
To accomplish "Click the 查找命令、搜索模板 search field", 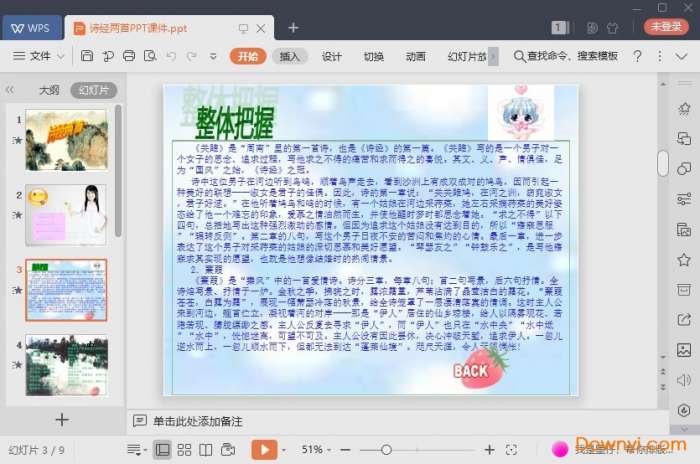I will pyautogui.click(x=566, y=56).
